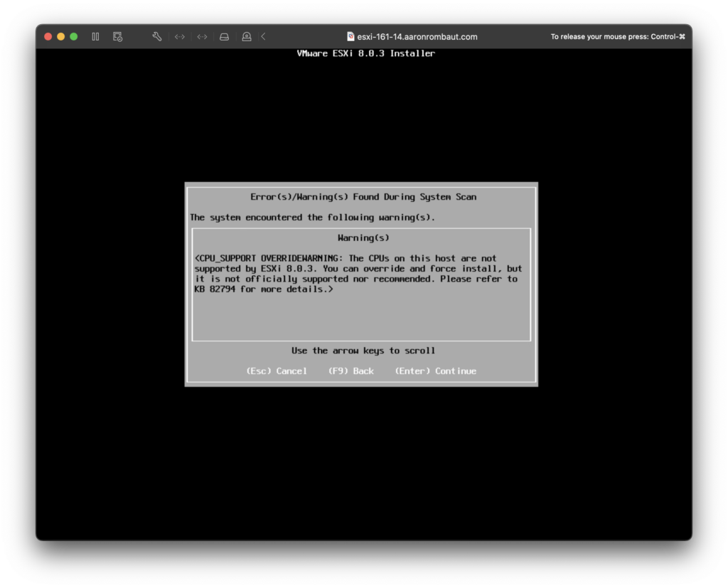Click the first network adapter arrows icon
728x588 pixels.
tap(180, 36)
